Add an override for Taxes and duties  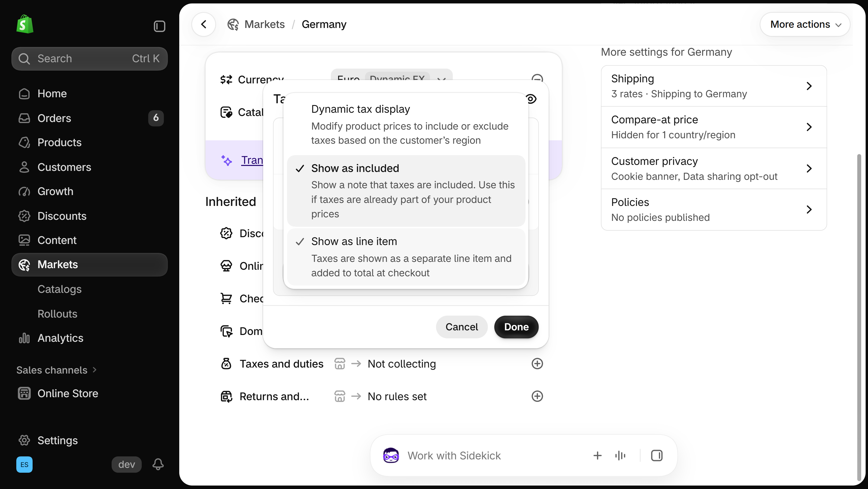click(537, 364)
